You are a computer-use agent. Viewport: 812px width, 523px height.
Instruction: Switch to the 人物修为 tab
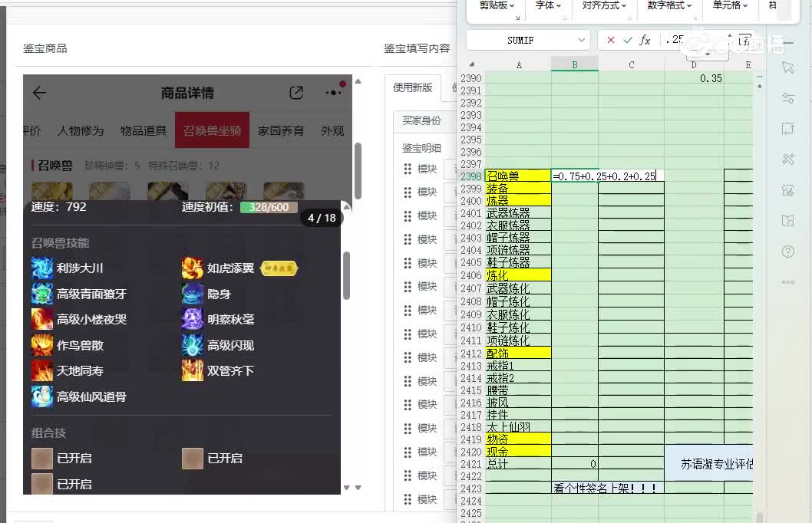pos(81,130)
